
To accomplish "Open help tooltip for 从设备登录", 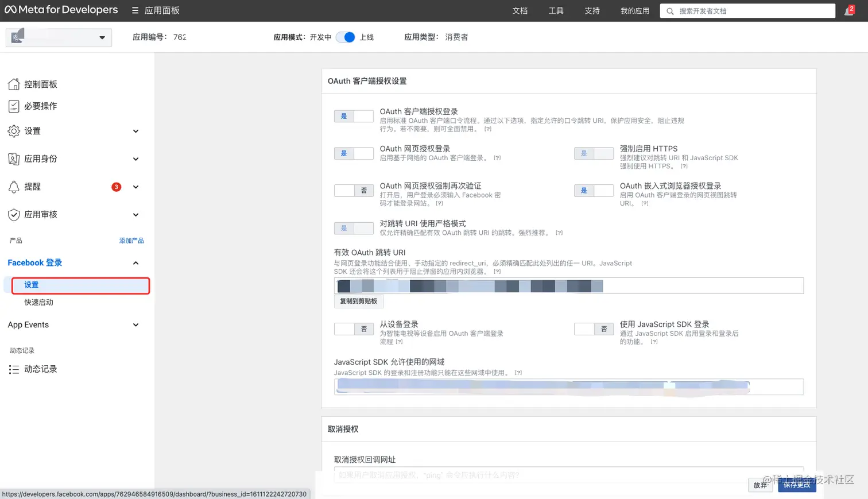I will coord(399,342).
